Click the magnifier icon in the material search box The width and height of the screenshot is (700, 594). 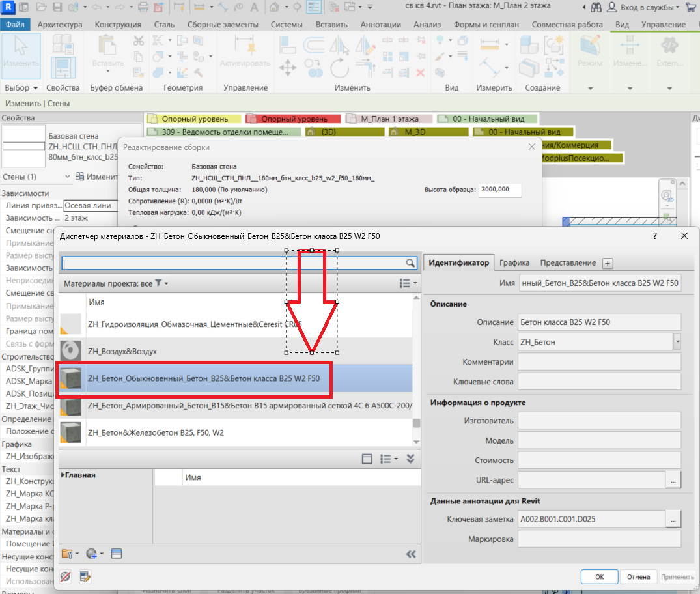coord(410,263)
